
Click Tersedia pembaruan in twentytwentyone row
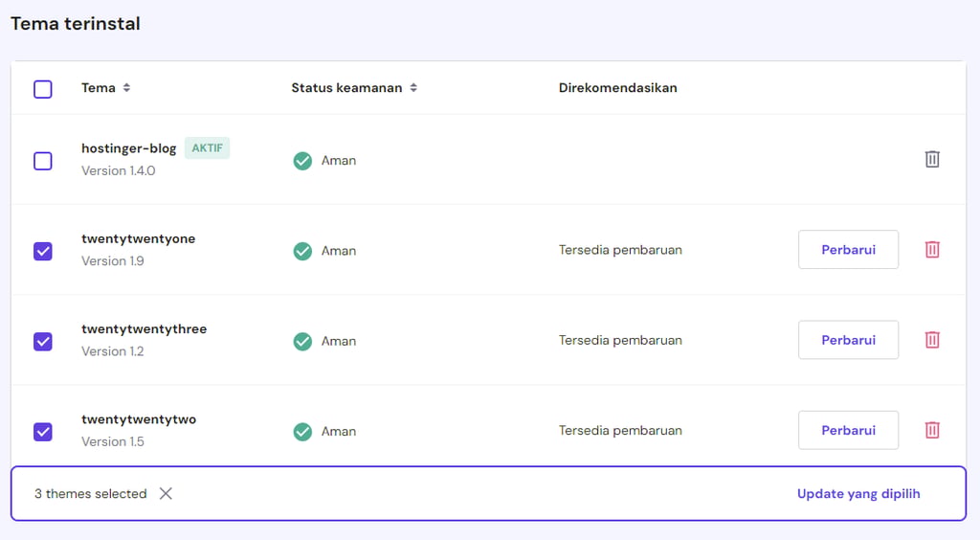point(620,250)
